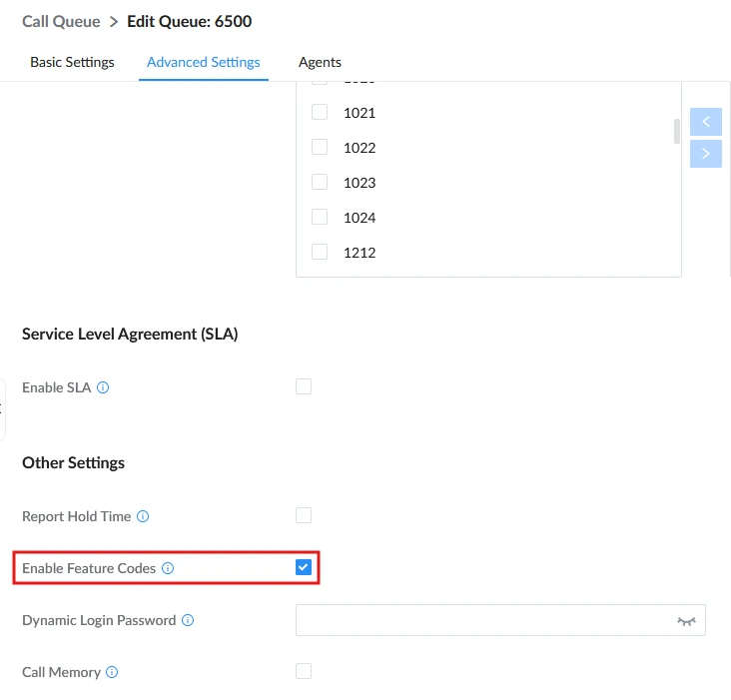731x700 pixels.
Task: Go back to Call Queue breadcrumb
Action: pos(61,21)
